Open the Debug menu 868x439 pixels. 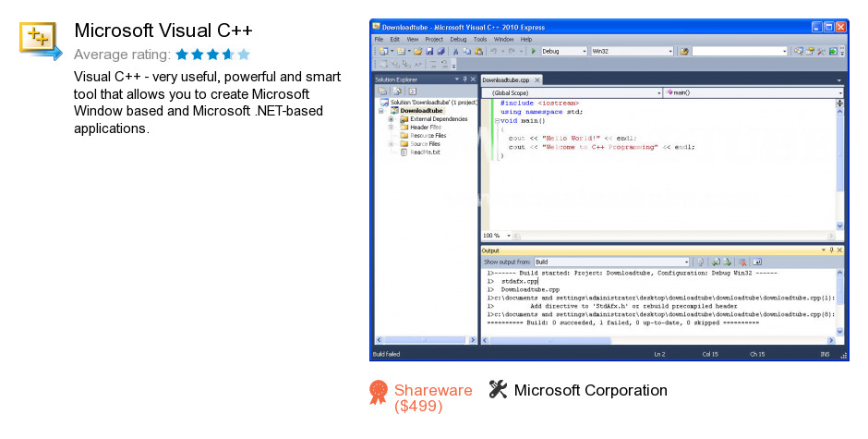click(x=458, y=40)
